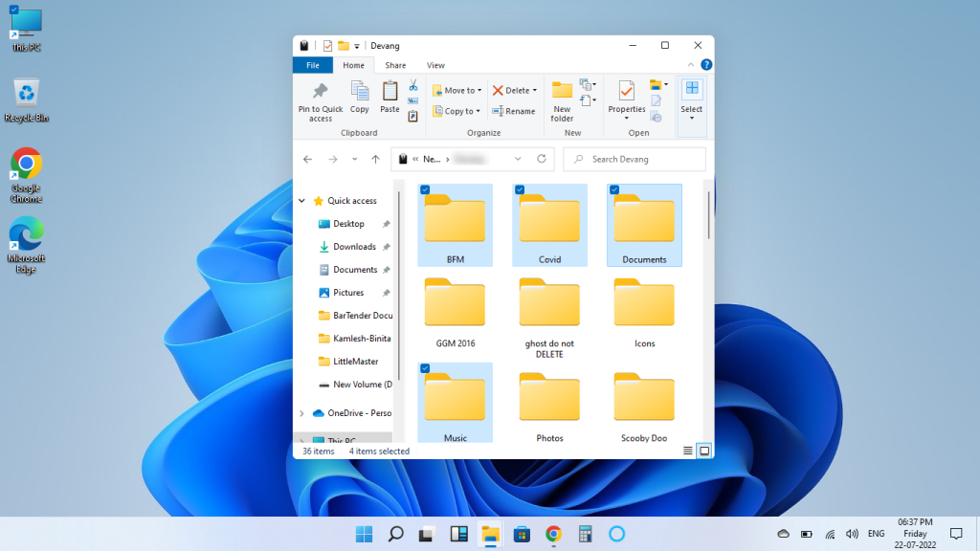980x551 pixels.
Task: Launch Google Chrome from the taskbar
Action: coord(553,534)
